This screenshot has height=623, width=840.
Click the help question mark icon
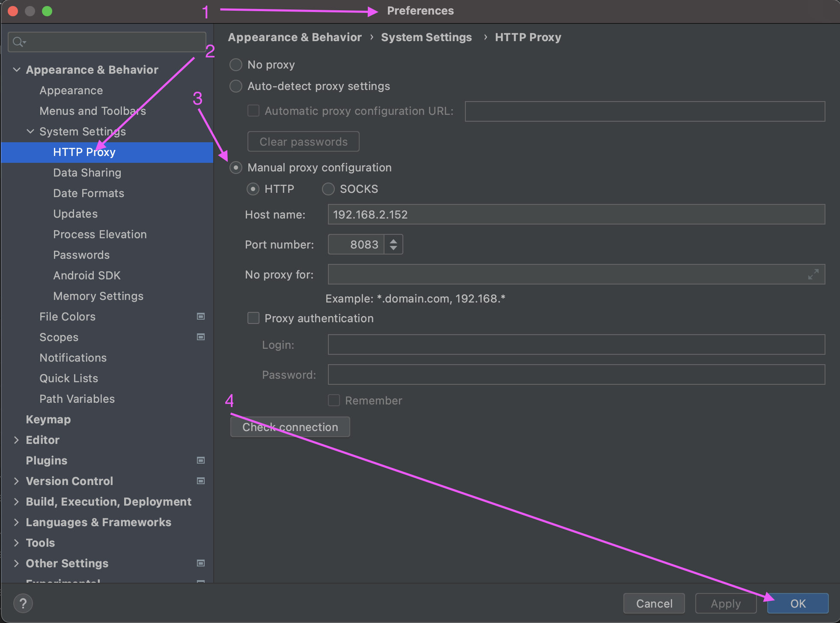point(23,603)
